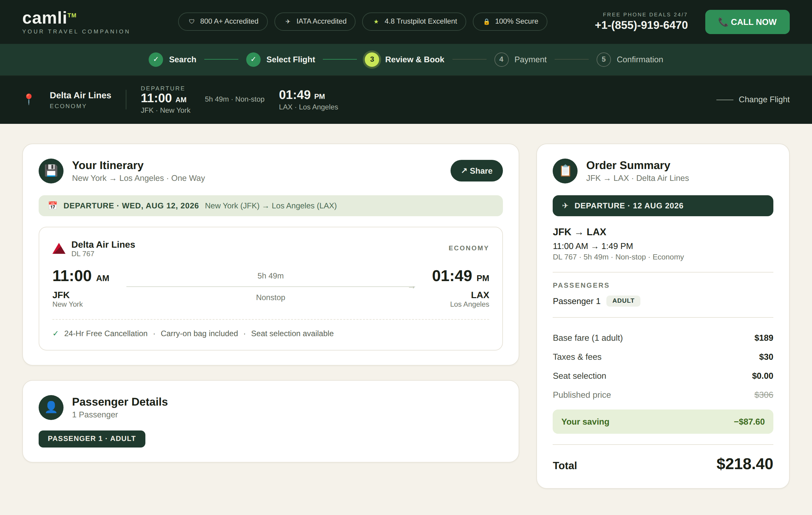Viewport: 812px width, 515px height.
Task: Click the step 3 number circle
Action: 372,59
